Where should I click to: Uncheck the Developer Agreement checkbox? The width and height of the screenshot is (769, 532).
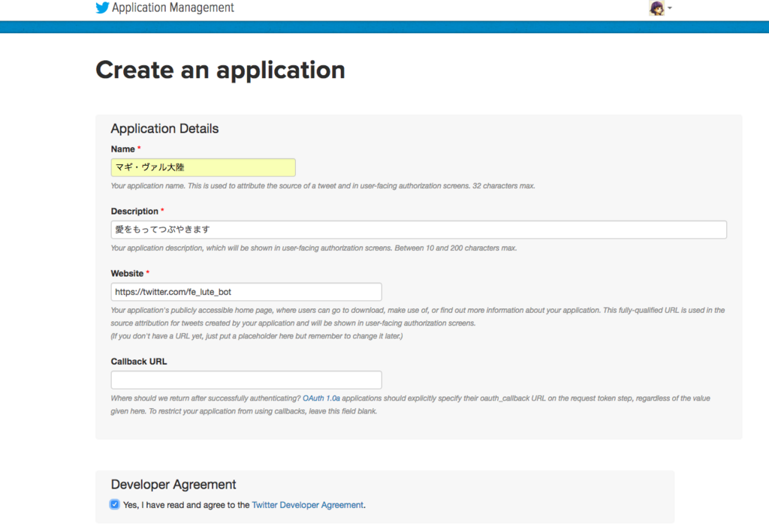(115, 504)
